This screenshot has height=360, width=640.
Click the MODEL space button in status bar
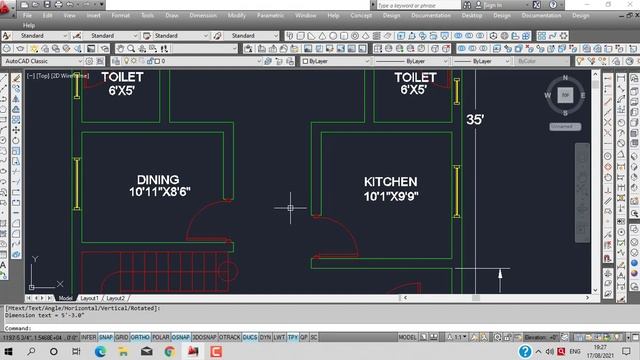pyautogui.click(x=407, y=338)
